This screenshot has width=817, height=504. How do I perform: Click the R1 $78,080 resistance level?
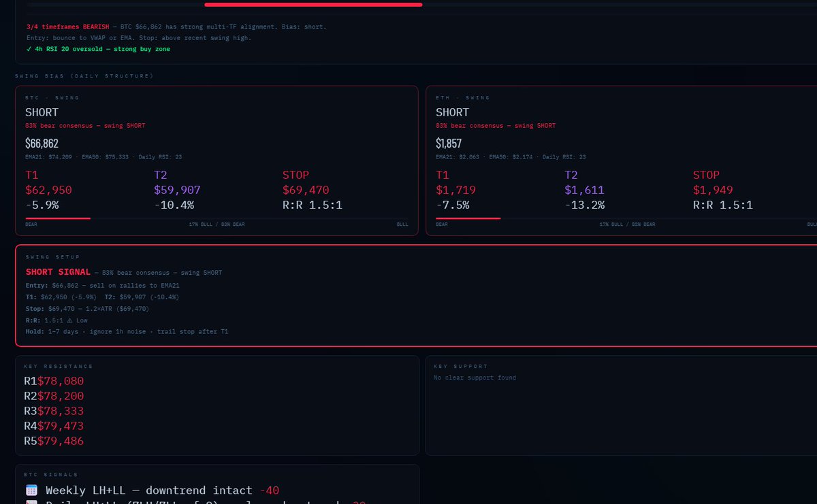(x=54, y=381)
